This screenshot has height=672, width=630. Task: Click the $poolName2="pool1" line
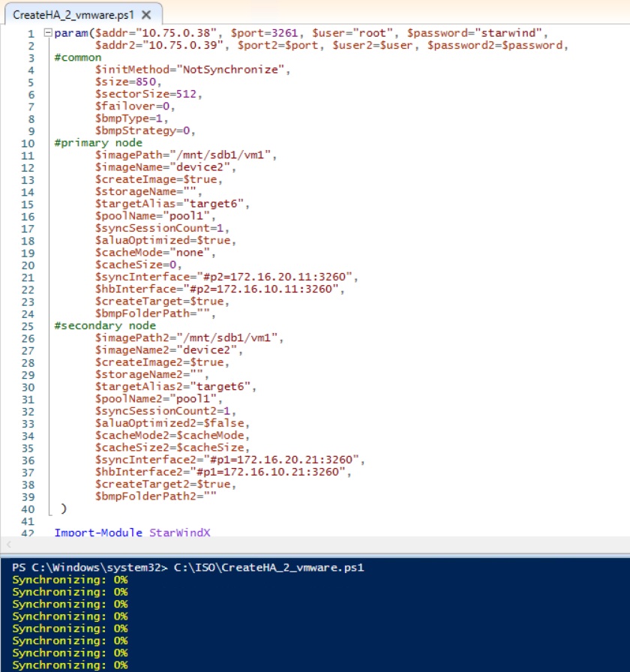(x=158, y=399)
